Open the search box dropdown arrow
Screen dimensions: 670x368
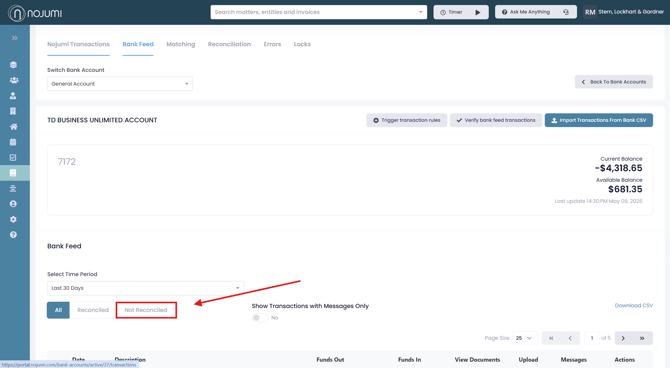[x=420, y=12]
